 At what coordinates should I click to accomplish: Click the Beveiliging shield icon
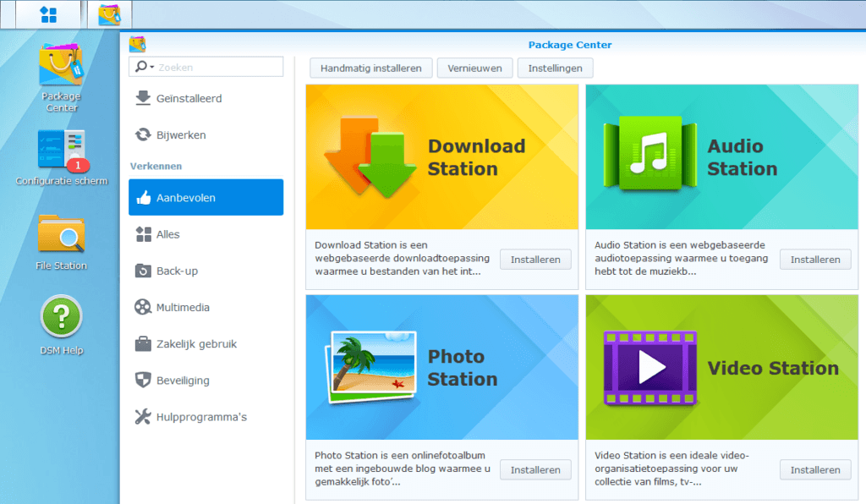pos(143,380)
